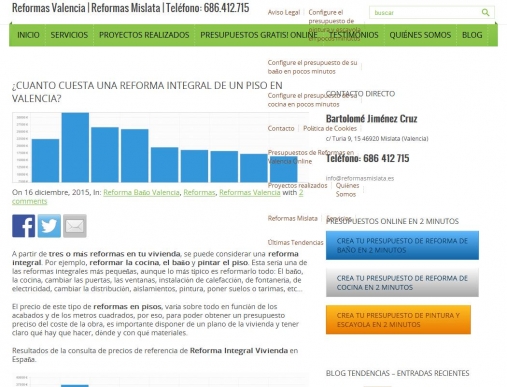The height and width of the screenshot is (387, 507).
Task: Open Presupuestos de Reformas en Valencia Online
Action: pyautogui.click(x=311, y=157)
